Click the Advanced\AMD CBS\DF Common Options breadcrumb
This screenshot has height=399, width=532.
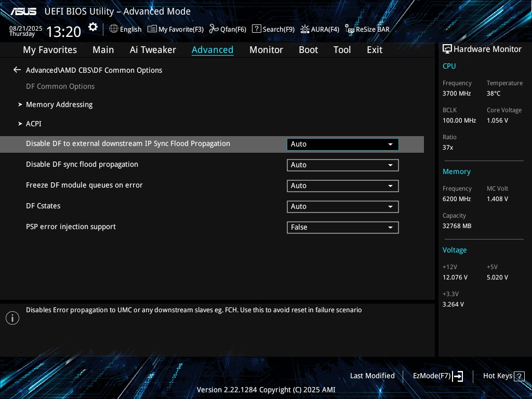(94, 70)
